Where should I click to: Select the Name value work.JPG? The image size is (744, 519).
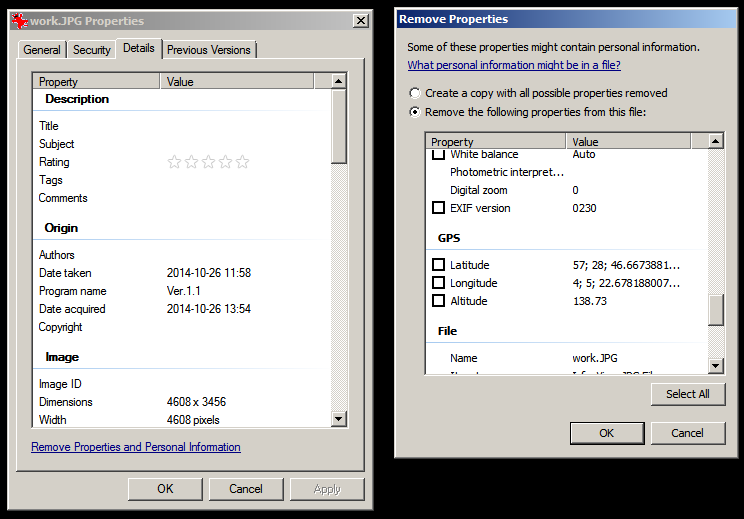(x=595, y=358)
